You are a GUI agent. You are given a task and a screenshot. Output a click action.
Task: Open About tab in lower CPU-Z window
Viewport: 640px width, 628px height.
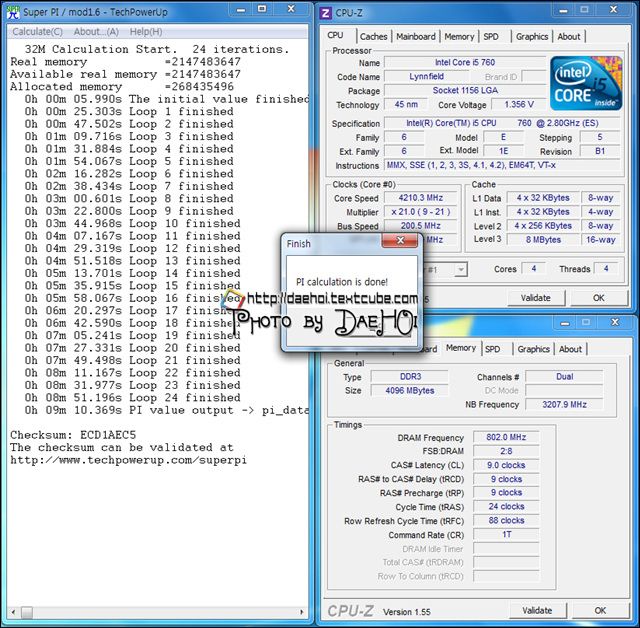pos(570,349)
